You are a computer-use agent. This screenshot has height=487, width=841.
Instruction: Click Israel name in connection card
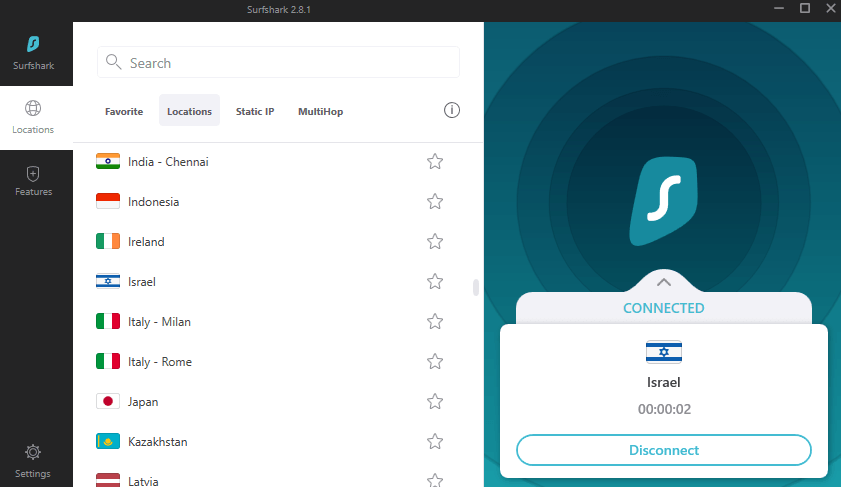click(x=664, y=382)
